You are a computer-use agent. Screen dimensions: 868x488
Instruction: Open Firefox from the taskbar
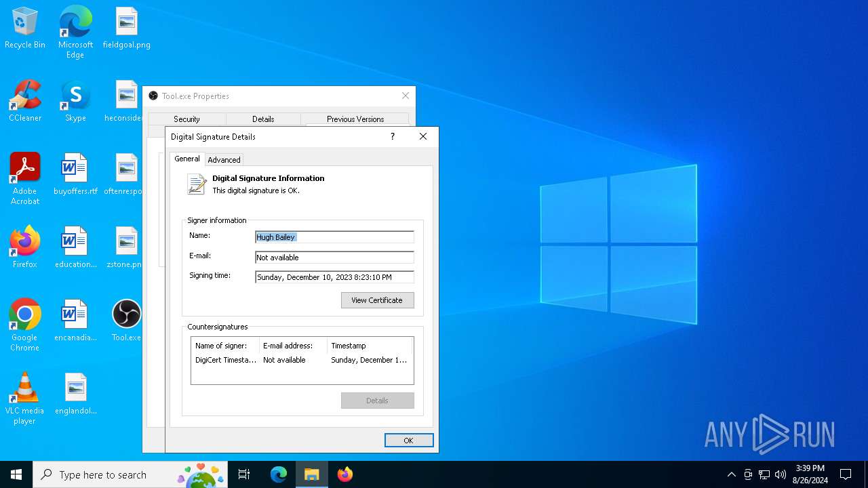pos(345,474)
